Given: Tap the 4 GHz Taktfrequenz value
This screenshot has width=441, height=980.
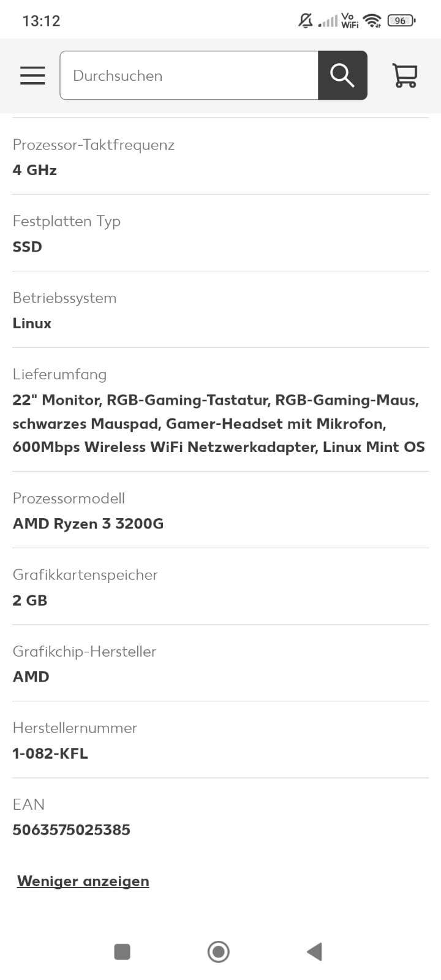Looking at the screenshot, I should [x=35, y=170].
